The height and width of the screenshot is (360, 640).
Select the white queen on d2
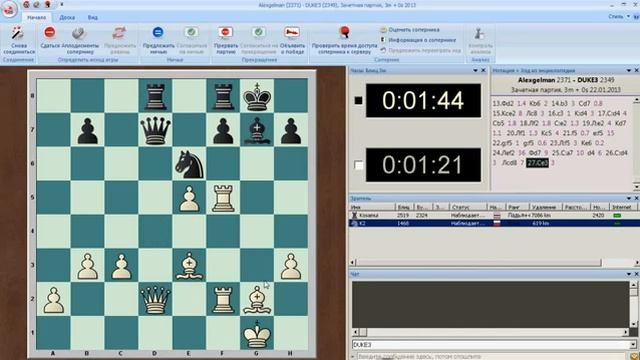[155, 299]
